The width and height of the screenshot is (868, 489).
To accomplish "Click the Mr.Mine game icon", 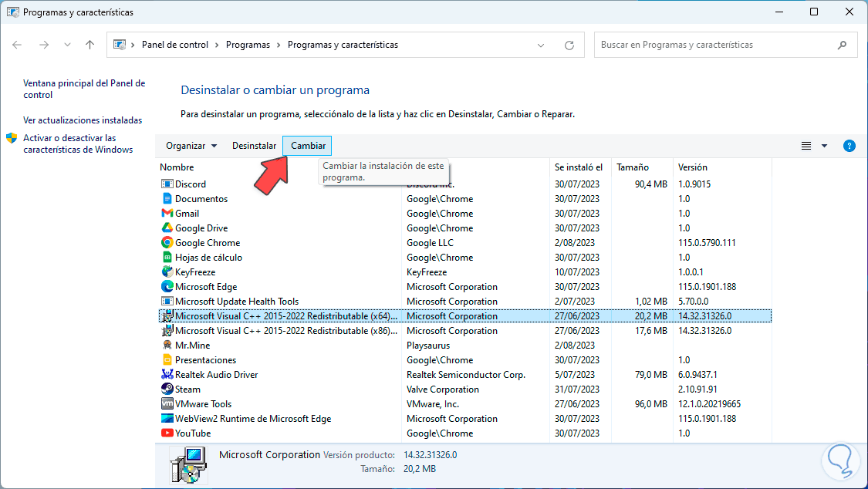I will (x=167, y=346).
